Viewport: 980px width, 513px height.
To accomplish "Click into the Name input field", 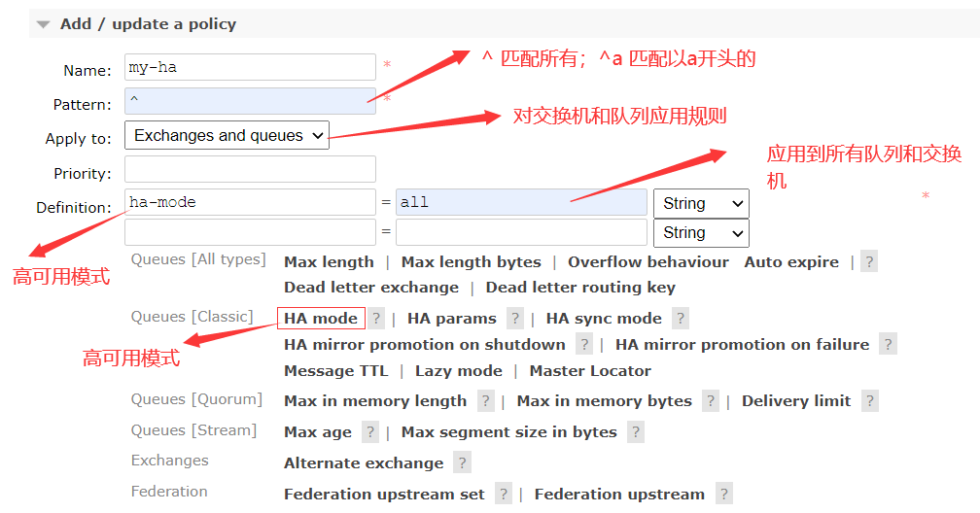I will click(250, 68).
